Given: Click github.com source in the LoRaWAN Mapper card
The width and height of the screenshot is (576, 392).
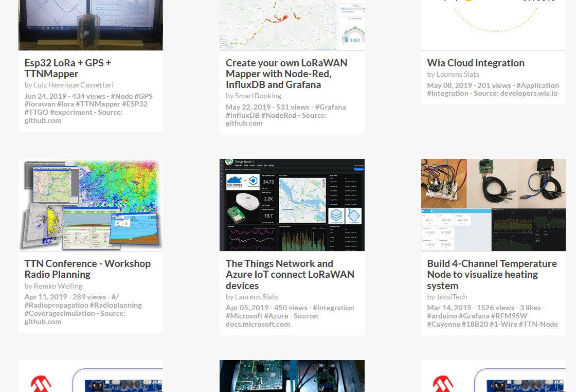Looking at the screenshot, I should [244, 123].
